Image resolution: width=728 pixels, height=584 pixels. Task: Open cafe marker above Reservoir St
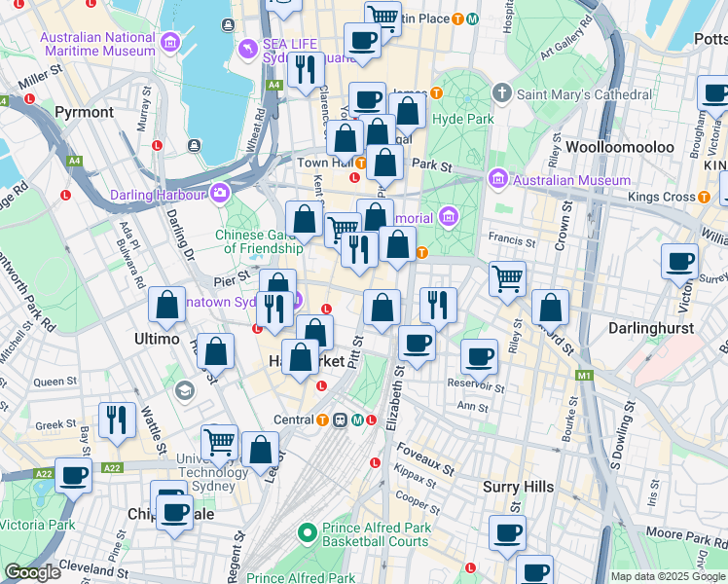[479, 357]
